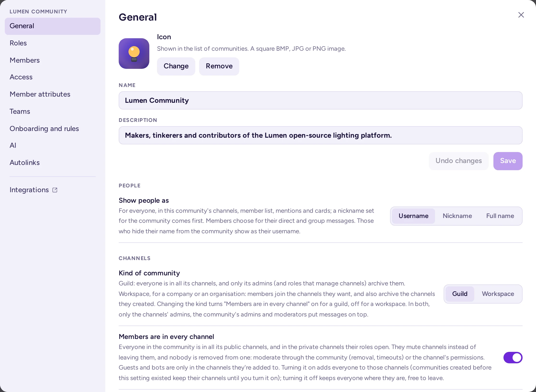The image size is (536, 392).
Task: Open Onboarding and rules section
Action: tap(53, 129)
